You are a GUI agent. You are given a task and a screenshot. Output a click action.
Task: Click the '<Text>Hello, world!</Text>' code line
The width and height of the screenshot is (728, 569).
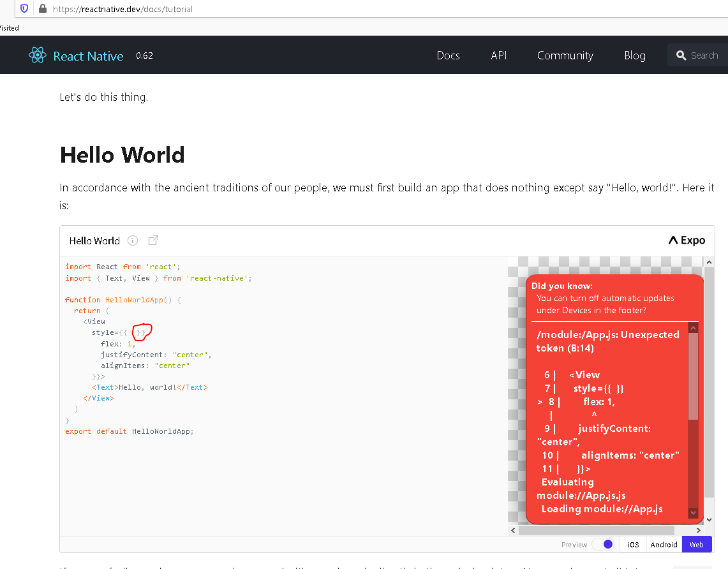(x=149, y=388)
